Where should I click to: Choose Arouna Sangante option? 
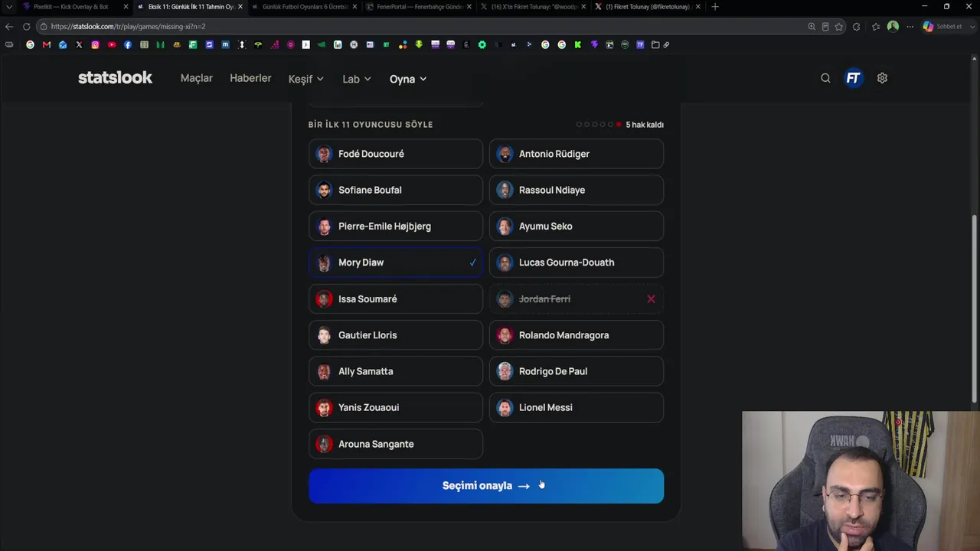(396, 444)
